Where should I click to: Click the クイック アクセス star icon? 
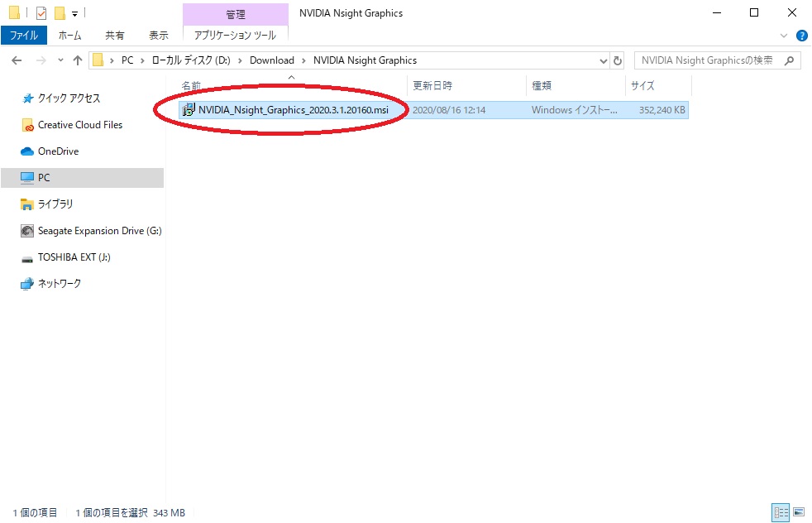[27, 98]
